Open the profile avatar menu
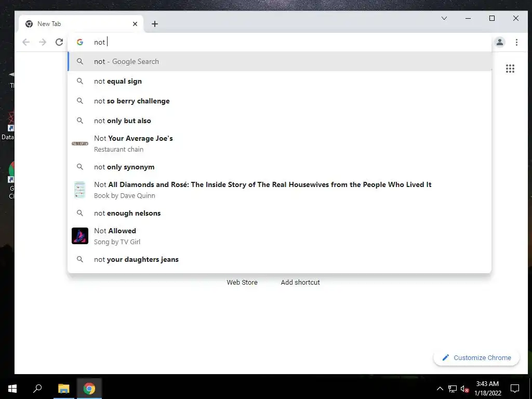The image size is (532, 399). 500,42
